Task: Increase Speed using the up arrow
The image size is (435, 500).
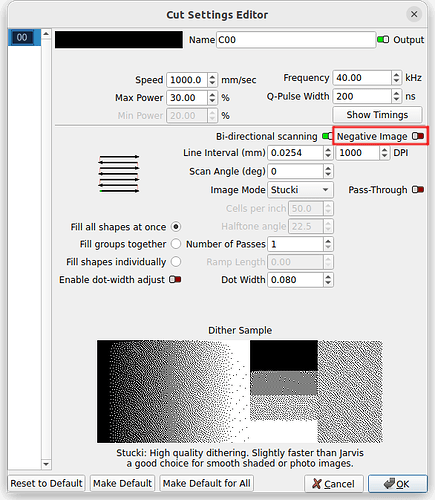Action: (x=212, y=77)
